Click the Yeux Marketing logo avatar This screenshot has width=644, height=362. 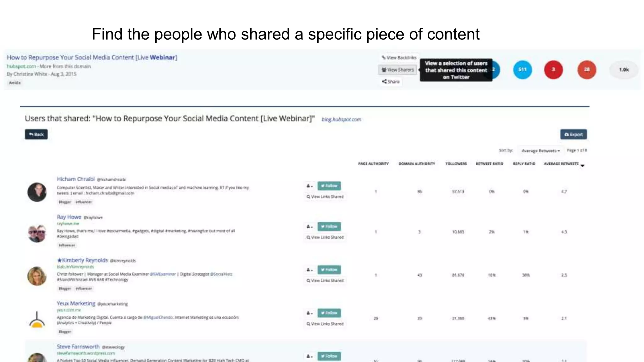pyautogui.click(x=37, y=319)
